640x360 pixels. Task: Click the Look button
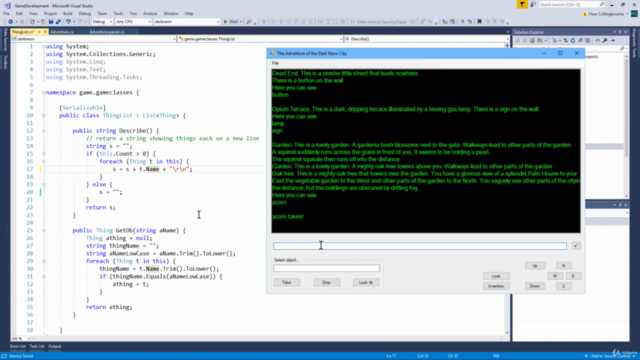tap(496, 276)
